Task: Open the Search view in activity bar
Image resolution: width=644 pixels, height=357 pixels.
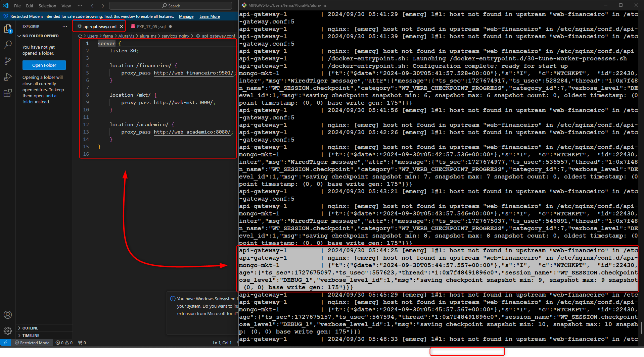Action: [8, 44]
